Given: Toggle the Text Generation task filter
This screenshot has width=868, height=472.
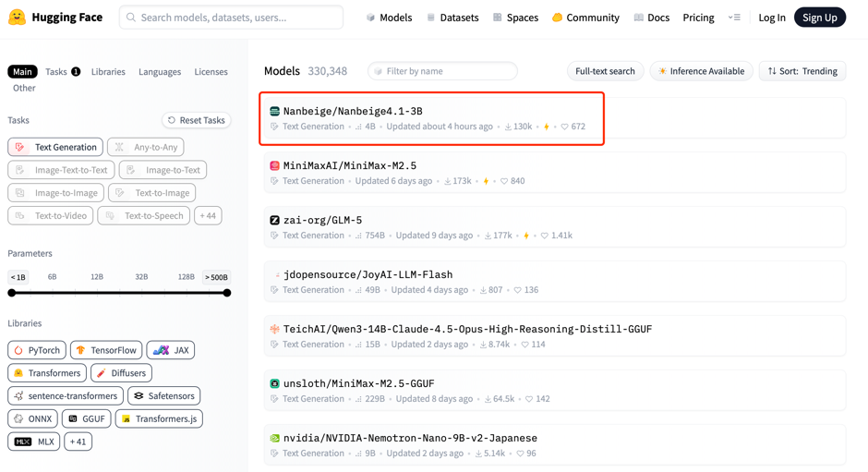Looking at the screenshot, I should [55, 147].
